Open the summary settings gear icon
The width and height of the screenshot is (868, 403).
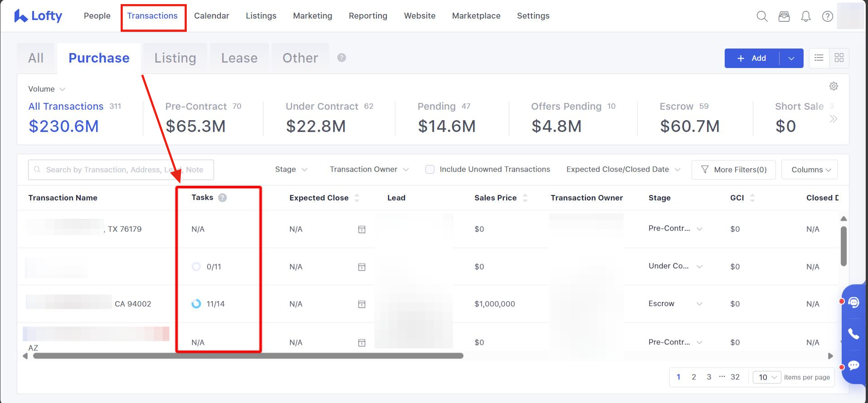pyautogui.click(x=834, y=86)
